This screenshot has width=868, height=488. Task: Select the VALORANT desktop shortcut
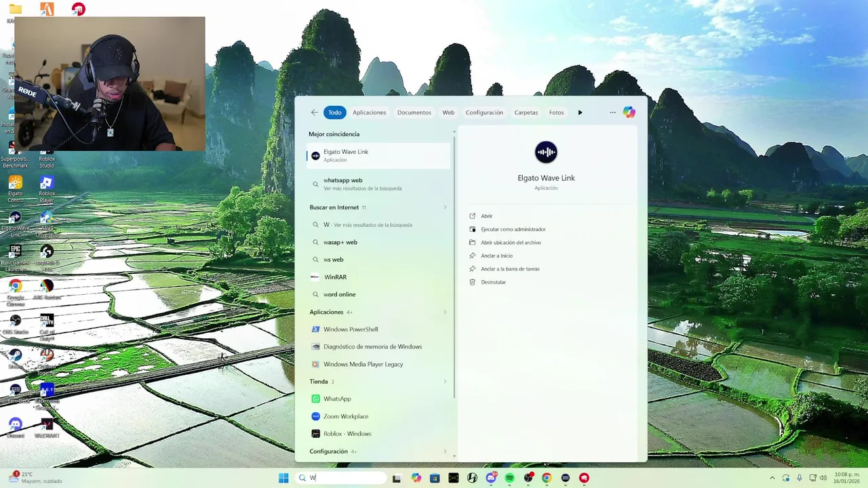pyautogui.click(x=46, y=428)
